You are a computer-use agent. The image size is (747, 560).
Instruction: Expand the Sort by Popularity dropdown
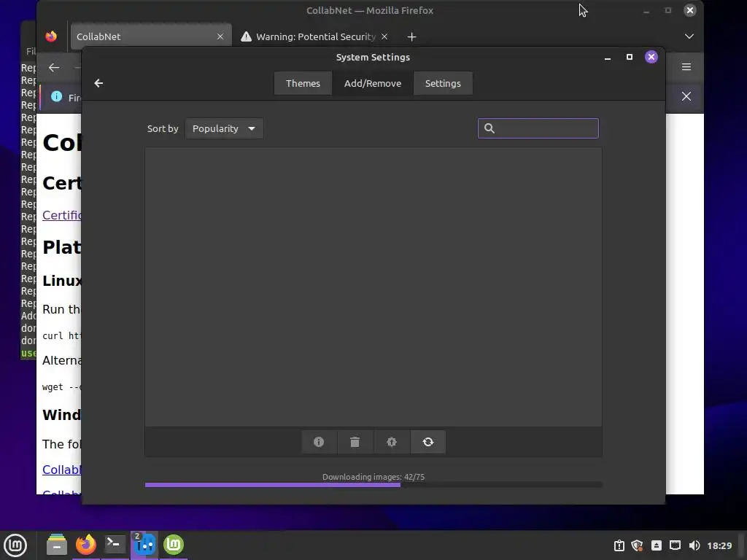[x=224, y=128]
